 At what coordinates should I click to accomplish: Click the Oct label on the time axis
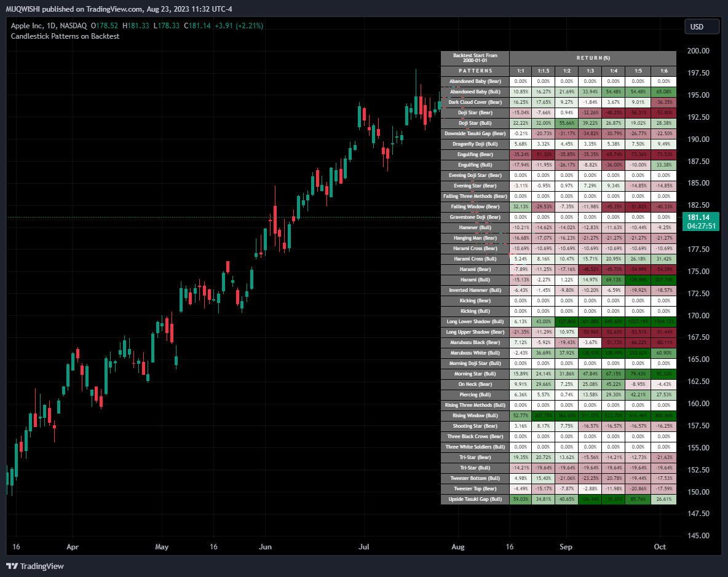click(660, 546)
